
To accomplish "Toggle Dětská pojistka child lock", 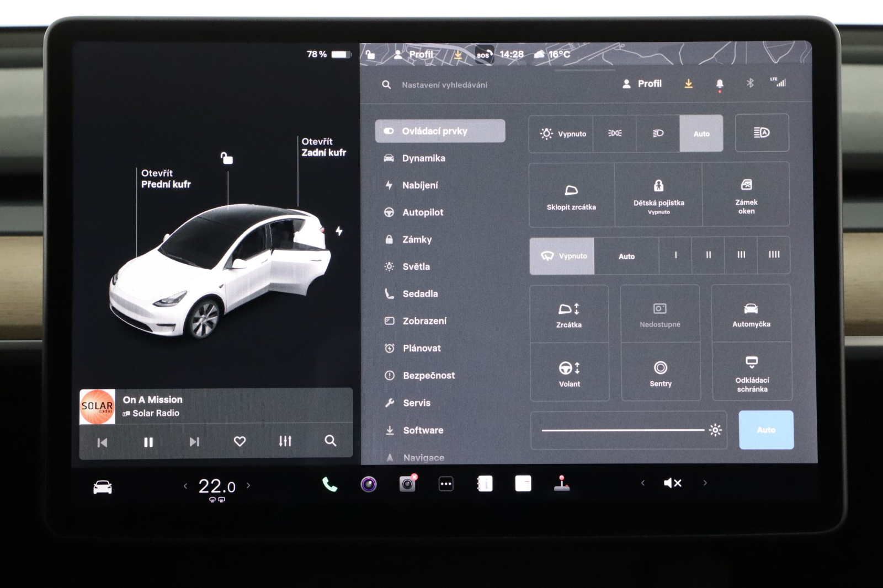I will click(x=658, y=195).
